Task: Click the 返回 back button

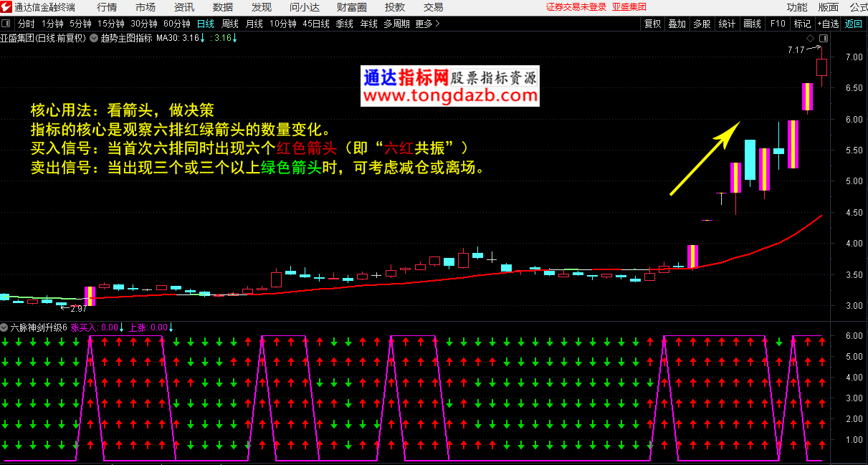Action: (854, 24)
